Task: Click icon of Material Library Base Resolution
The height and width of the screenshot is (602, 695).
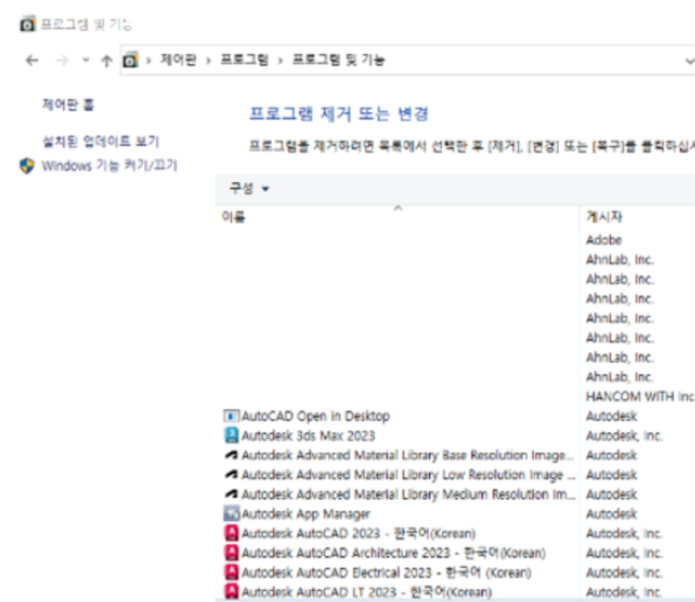Action: [x=231, y=455]
